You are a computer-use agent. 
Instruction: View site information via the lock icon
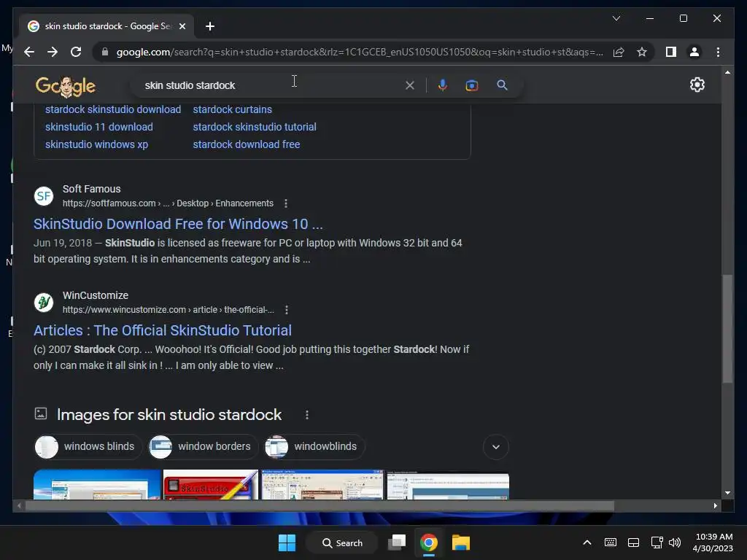(x=105, y=52)
